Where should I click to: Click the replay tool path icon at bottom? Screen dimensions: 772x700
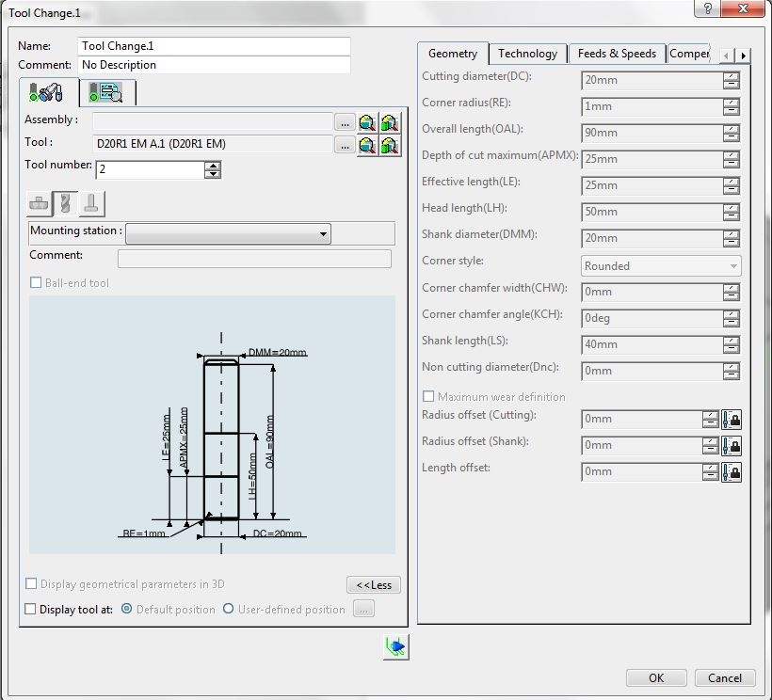click(x=396, y=646)
